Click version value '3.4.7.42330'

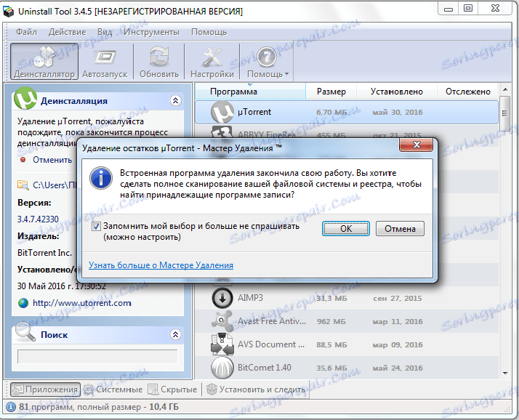(38, 219)
